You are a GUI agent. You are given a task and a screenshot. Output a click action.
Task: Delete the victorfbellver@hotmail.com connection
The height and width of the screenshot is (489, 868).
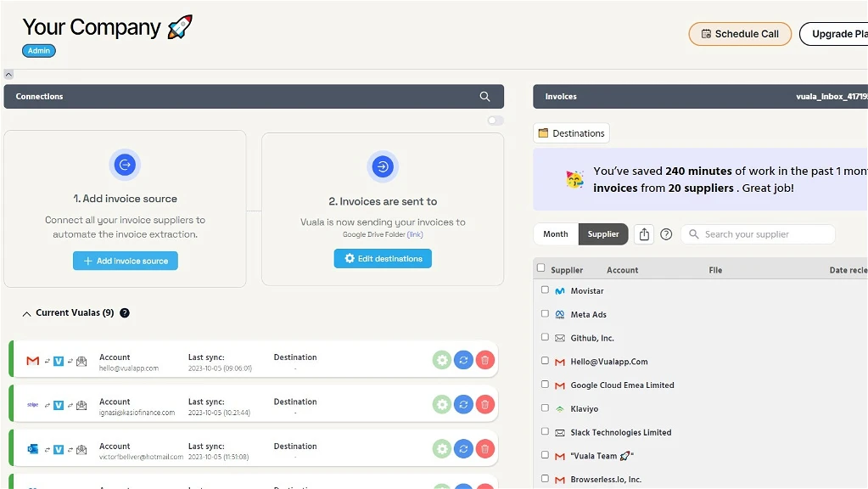[485, 448]
